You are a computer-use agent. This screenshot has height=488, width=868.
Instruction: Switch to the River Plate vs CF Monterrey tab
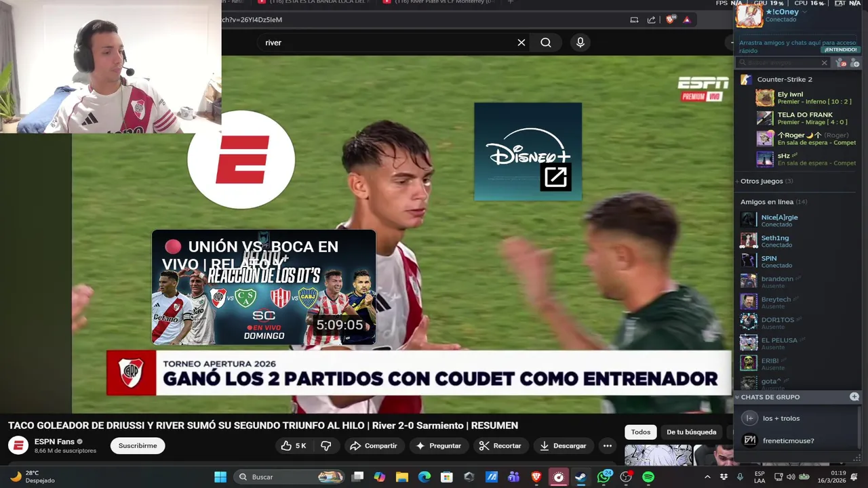(x=439, y=2)
